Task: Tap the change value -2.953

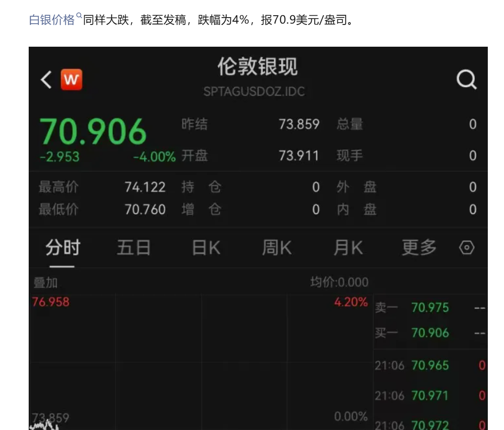Action: click(59, 157)
